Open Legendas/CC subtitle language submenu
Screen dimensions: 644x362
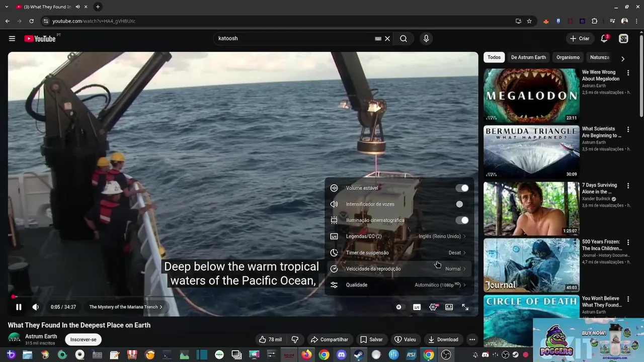(399, 236)
